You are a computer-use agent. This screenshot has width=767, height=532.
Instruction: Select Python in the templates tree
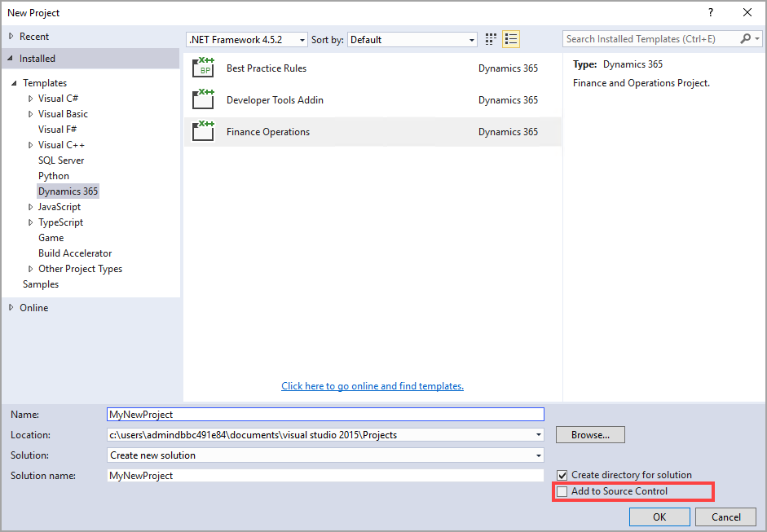point(54,175)
